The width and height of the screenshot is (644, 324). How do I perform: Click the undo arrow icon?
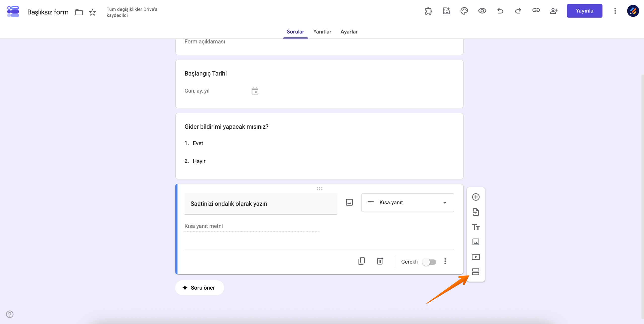[x=500, y=11]
